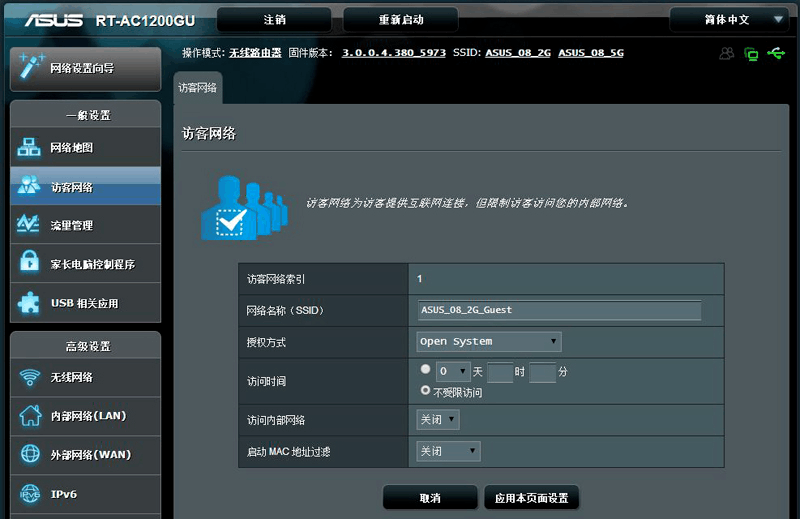Click the minutes input field before 分

pyautogui.click(x=542, y=372)
